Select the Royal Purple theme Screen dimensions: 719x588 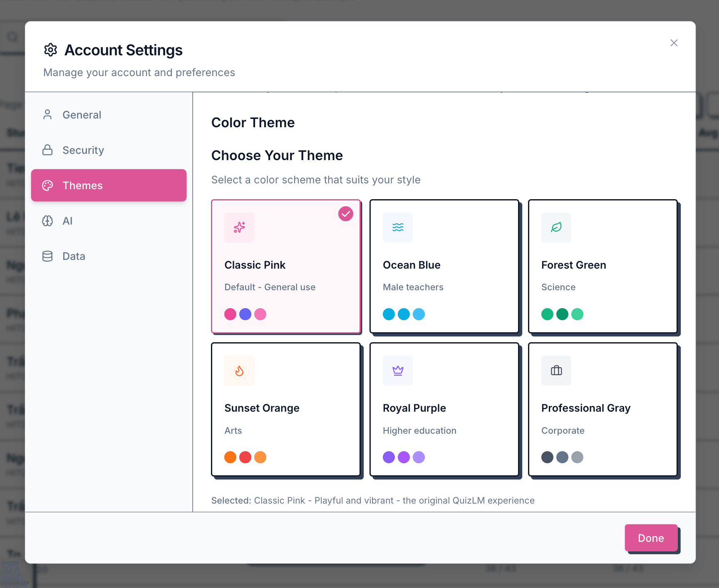(444, 410)
